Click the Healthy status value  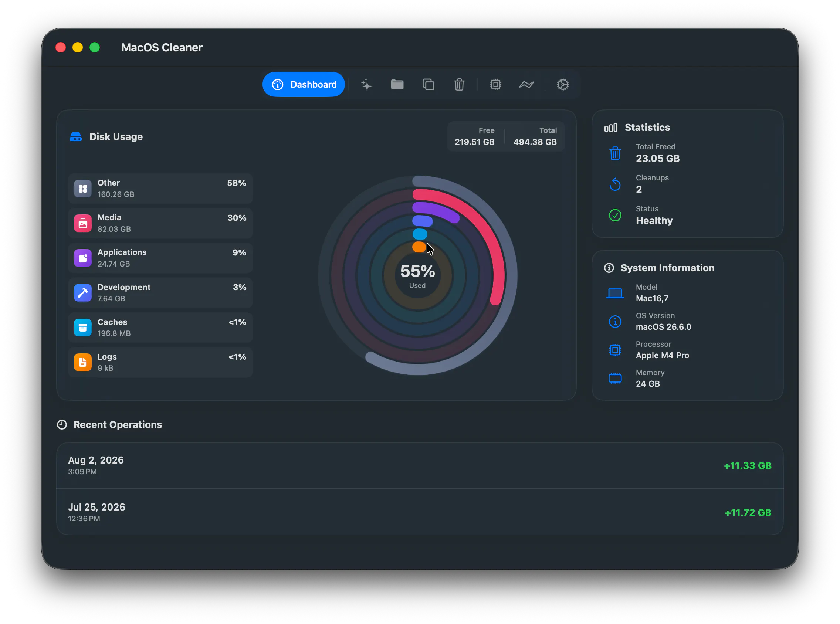(654, 221)
